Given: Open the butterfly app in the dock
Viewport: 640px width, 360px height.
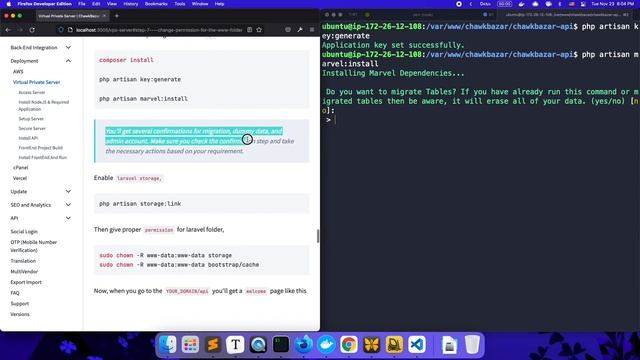Looking at the screenshot, I should (x=371, y=344).
